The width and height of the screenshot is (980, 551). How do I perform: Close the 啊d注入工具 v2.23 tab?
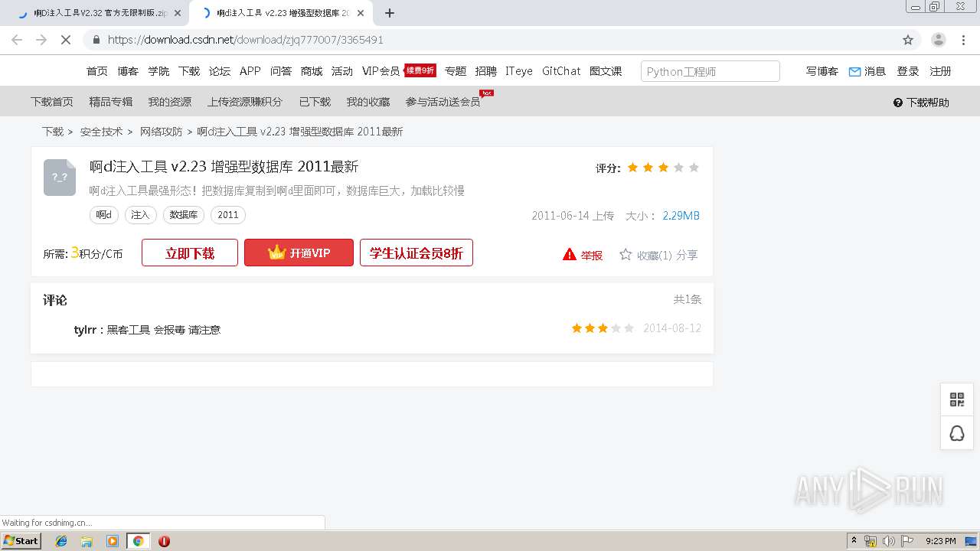pos(361,13)
